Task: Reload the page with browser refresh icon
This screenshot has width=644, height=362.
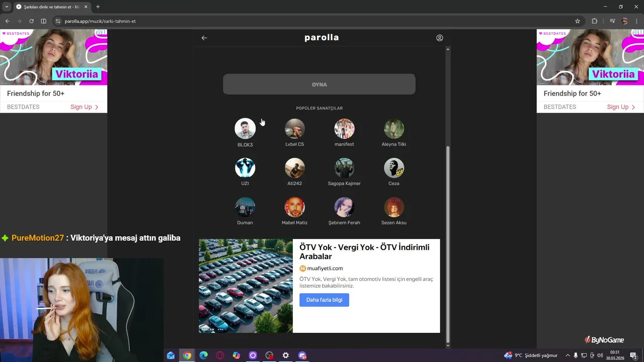Action: (31, 21)
